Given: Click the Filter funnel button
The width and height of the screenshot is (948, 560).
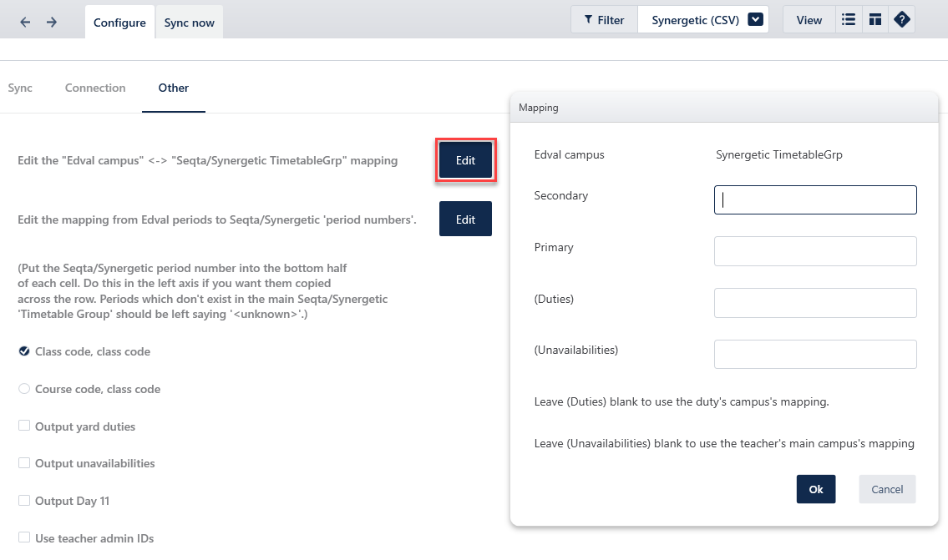Looking at the screenshot, I should pos(604,20).
